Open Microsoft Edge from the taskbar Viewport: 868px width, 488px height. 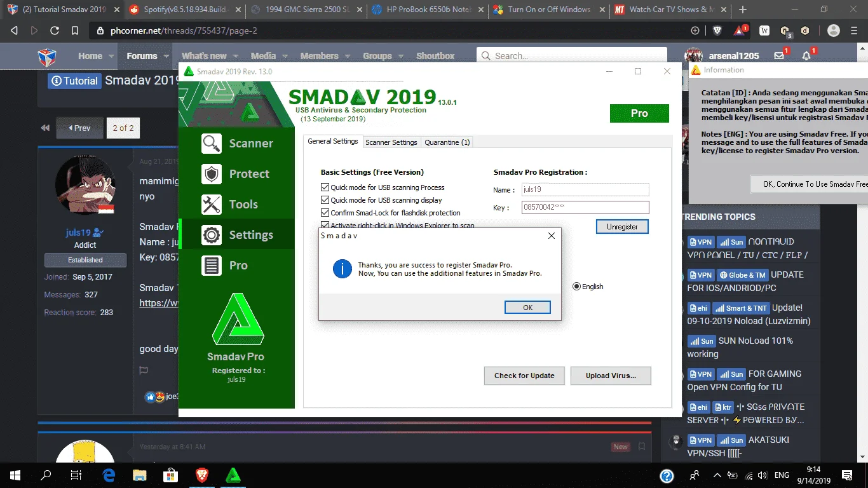click(x=109, y=475)
